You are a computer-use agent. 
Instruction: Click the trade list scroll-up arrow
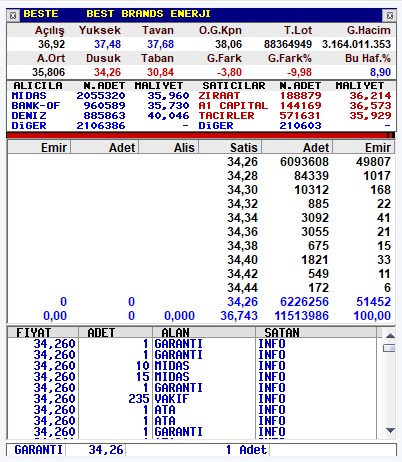390,335
